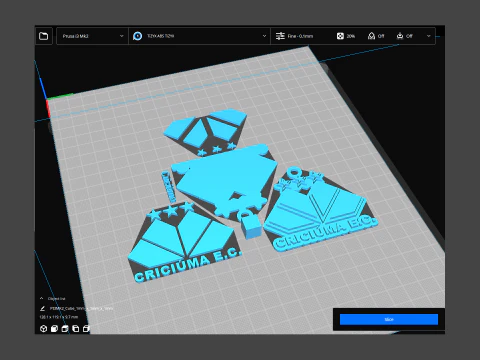Switch to front view cube icon
This screenshot has height=360, width=480.
(x=54, y=329)
